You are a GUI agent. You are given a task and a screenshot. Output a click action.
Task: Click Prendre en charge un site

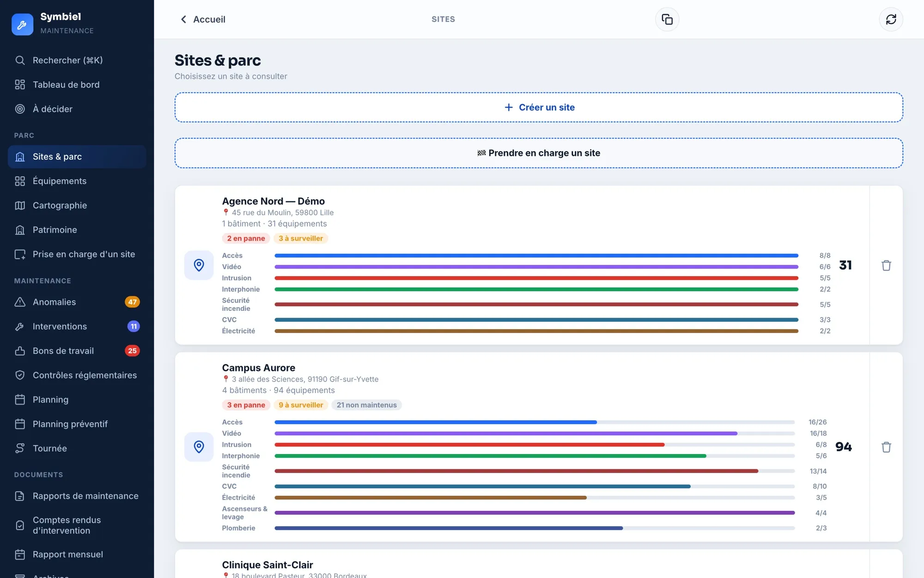tap(539, 153)
